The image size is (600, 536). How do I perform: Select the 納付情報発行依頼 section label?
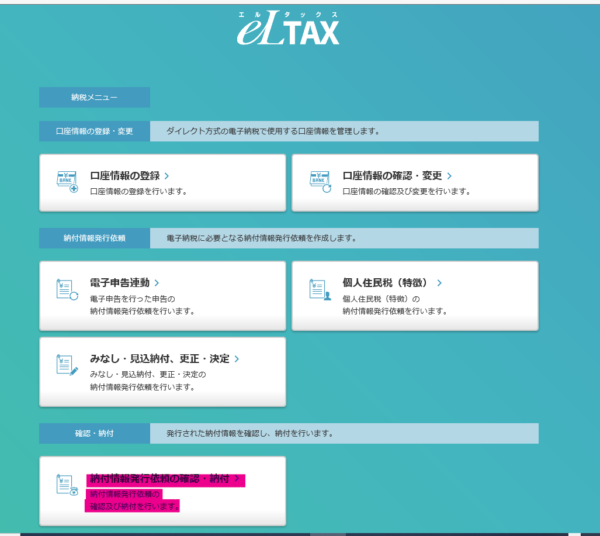click(94, 238)
